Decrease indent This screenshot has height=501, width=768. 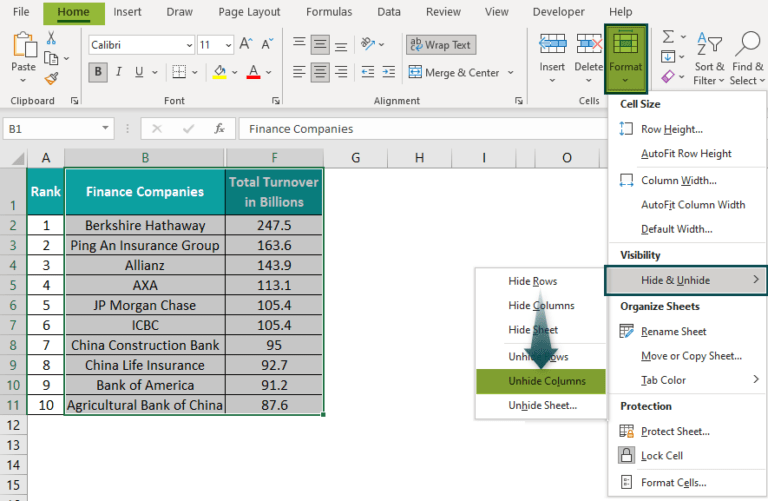(368, 72)
